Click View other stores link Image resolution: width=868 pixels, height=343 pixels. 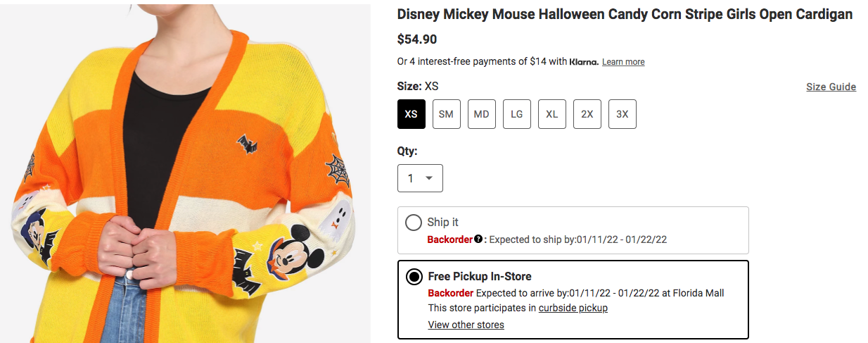coord(466,325)
